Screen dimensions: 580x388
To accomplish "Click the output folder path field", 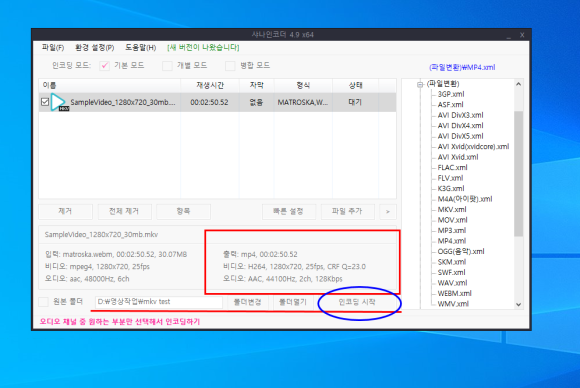I will (x=159, y=302).
